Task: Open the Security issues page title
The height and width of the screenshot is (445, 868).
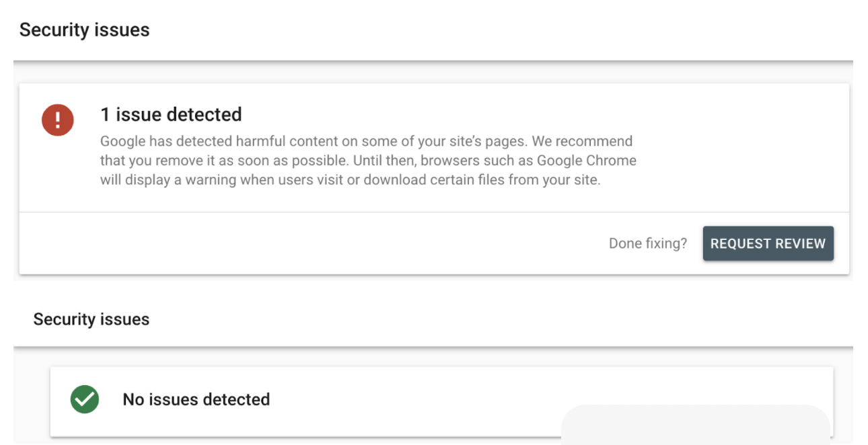Action: pos(84,29)
